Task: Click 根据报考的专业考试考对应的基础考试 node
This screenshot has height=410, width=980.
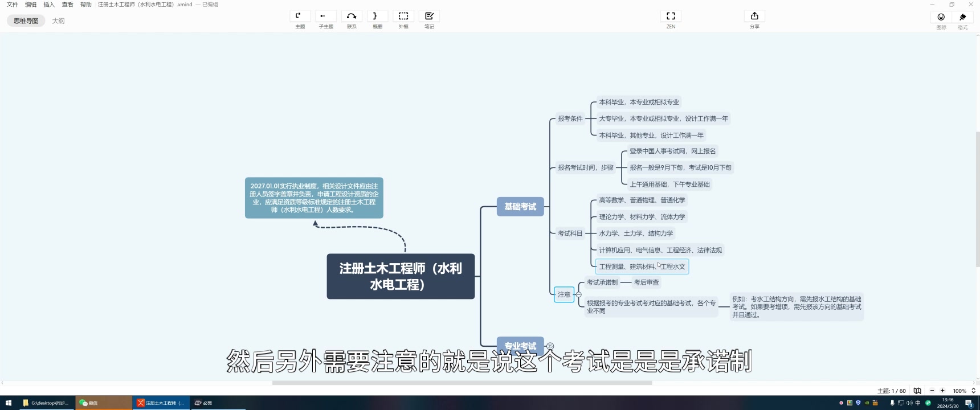Action: 651,306
